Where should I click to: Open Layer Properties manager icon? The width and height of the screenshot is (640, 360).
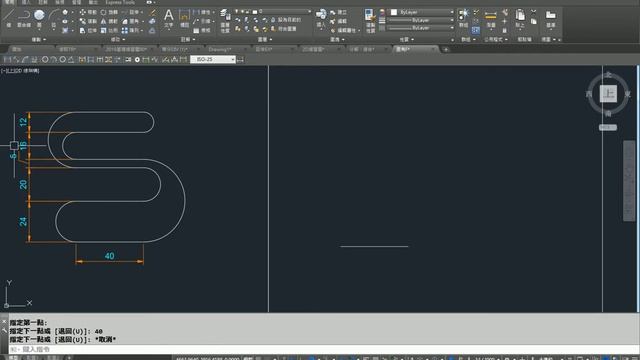[x=225, y=20]
